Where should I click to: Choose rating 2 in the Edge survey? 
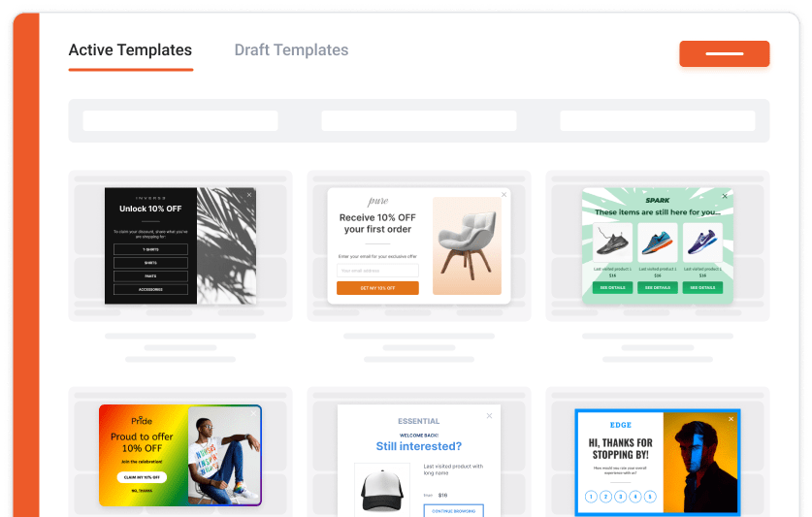click(x=606, y=497)
